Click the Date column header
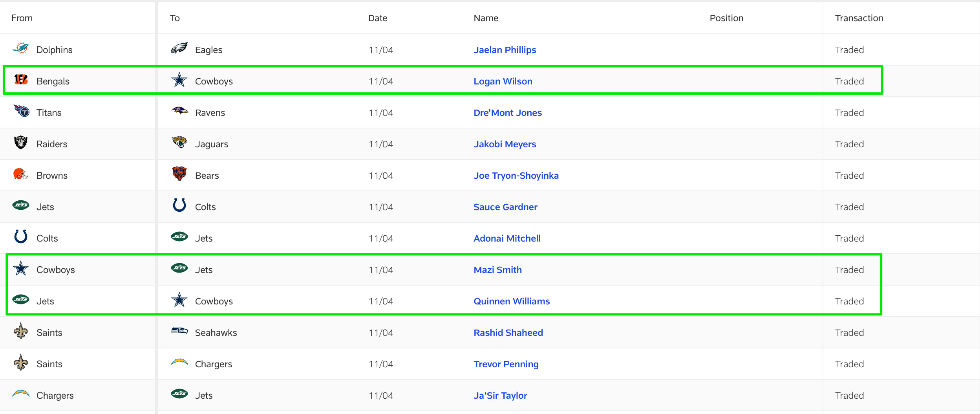Screen dimensions: 980x414 click(x=378, y=18)
